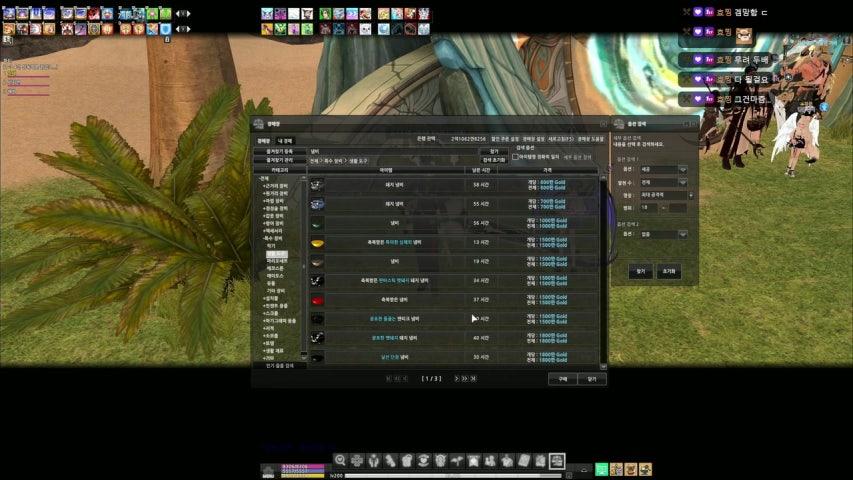853x480 pixels.
Task: Expand the 소모품 category
Action: click(271, 336)
